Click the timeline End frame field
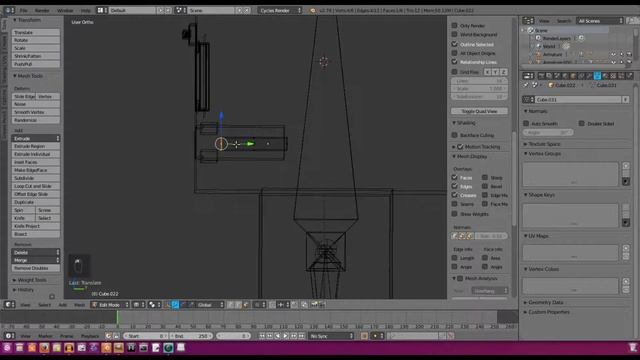The image size is (640, 360). 191,336
